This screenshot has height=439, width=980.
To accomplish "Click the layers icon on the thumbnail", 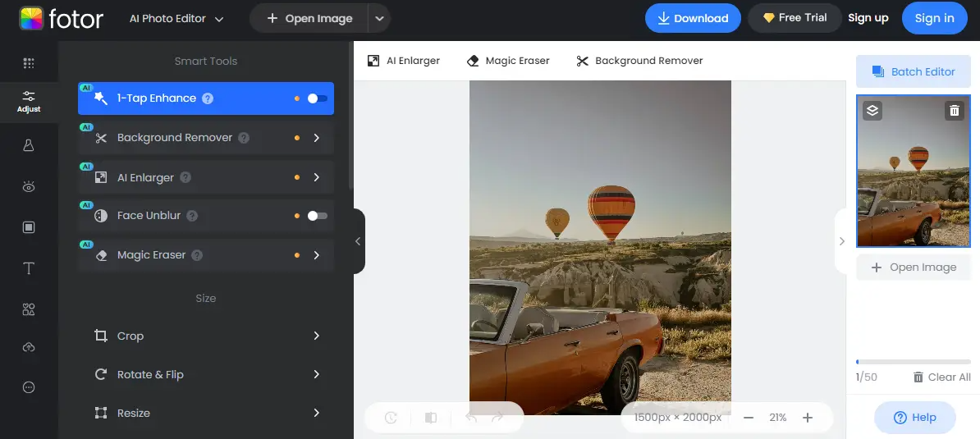I will click(872, 111).
